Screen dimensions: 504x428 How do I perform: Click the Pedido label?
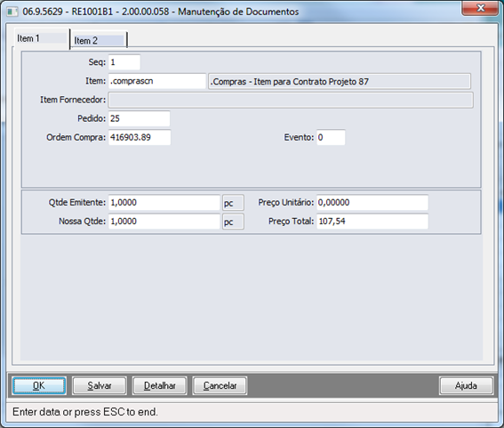coord(92,118)
